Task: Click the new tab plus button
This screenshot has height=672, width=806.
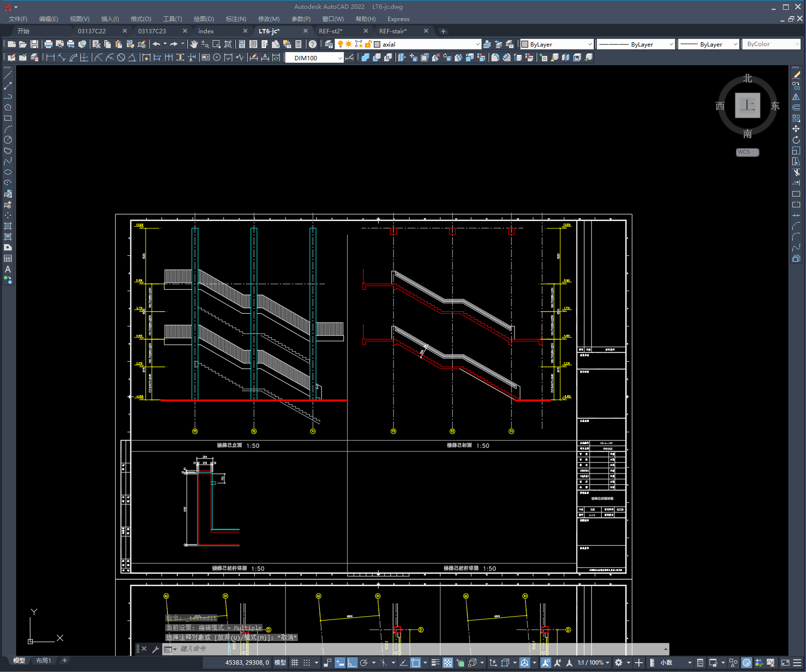Action: (443, 31)
